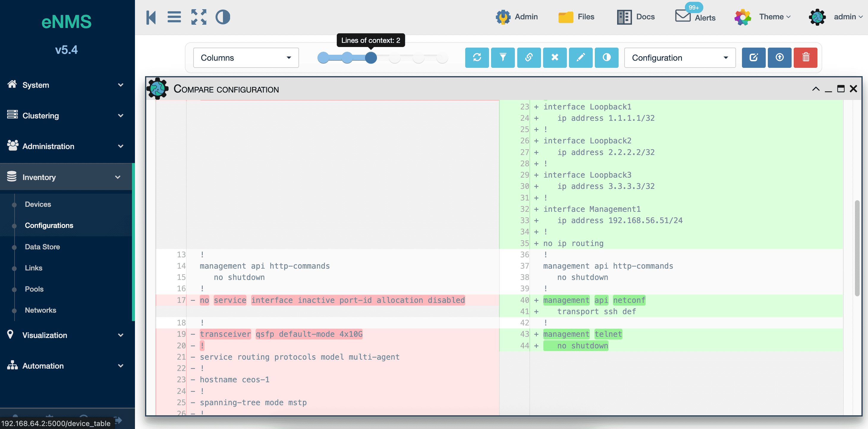868x429 pixels.
Task: Click the Files folder icon
Action: coord(566,17)
